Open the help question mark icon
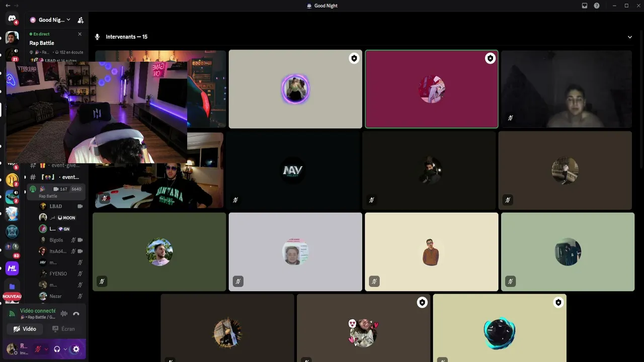 click(597, 6)
